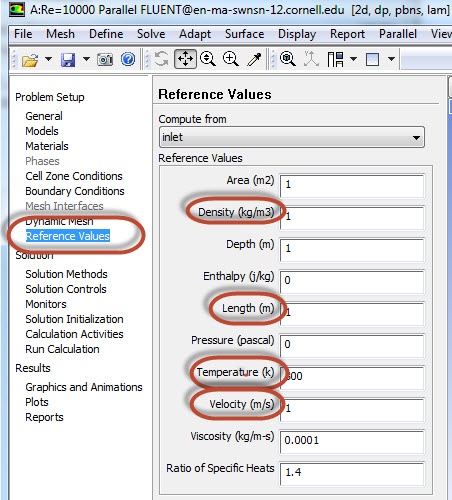Select Solution Methods in the tree

66,274
